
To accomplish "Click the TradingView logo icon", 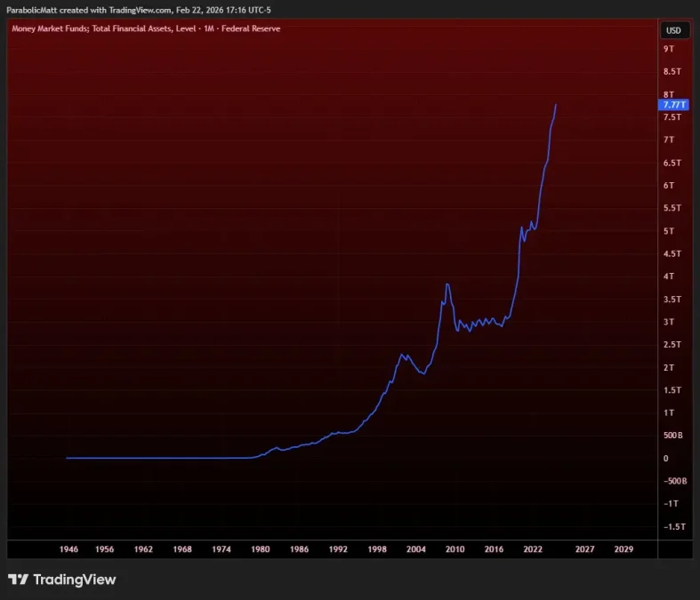I will pos(18,580).
